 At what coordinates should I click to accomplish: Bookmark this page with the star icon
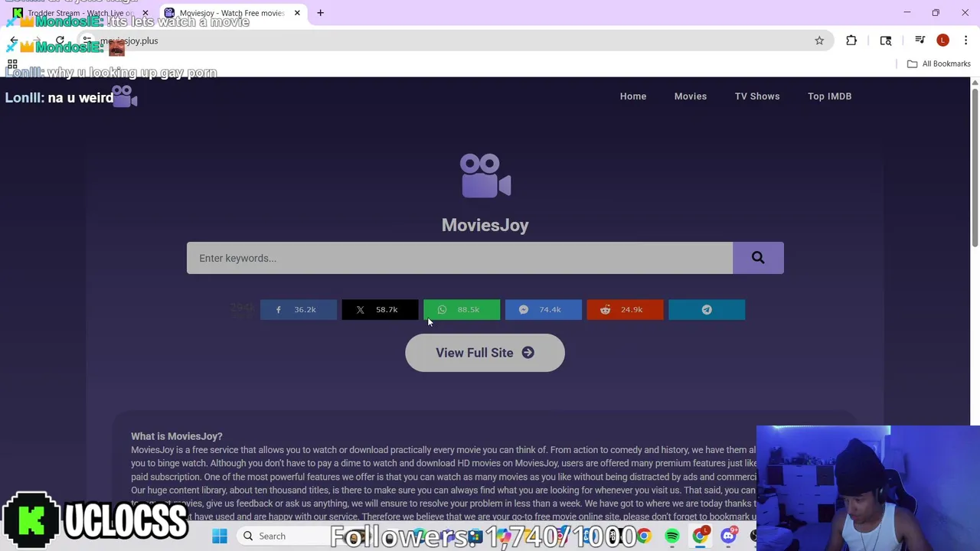pos(819,41)
